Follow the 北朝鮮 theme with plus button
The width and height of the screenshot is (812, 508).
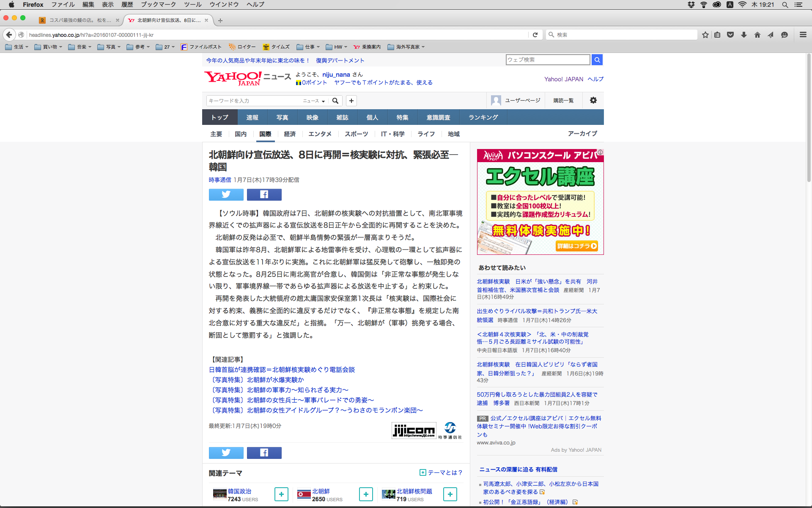click(x=366, y=494)
